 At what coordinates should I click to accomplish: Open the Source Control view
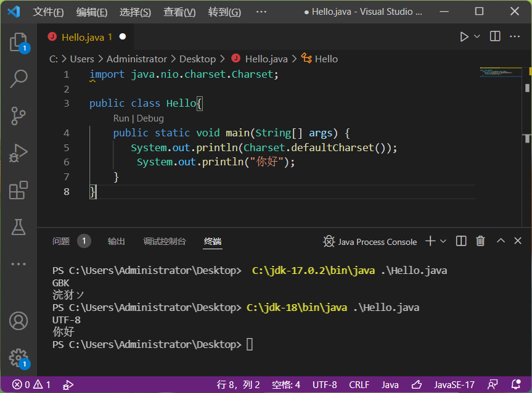[18, 116]
